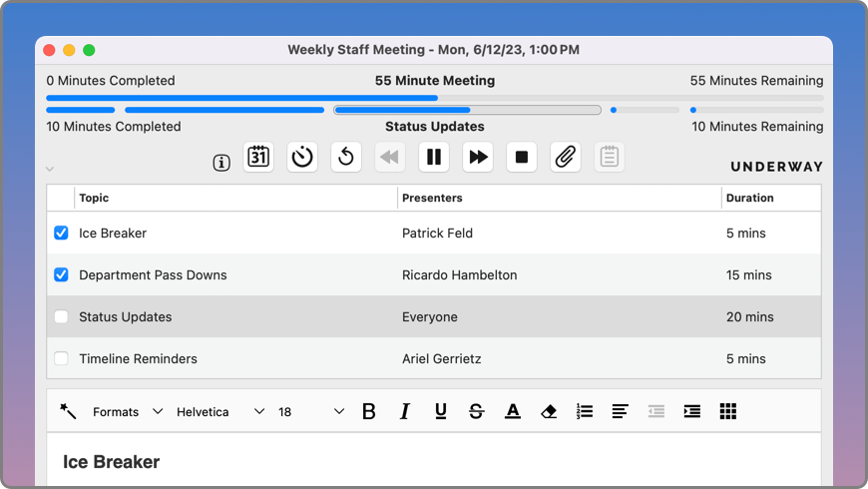868x489 pixels.
Task: Click the Status Updates segment progress bar
Action: (x=467, y=110)
